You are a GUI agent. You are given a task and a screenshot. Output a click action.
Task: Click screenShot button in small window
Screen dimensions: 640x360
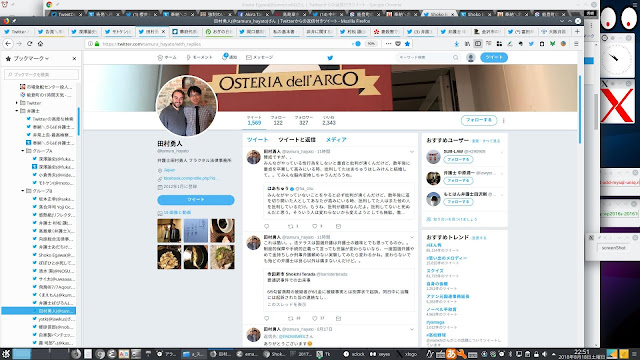[x=613, y=248]
